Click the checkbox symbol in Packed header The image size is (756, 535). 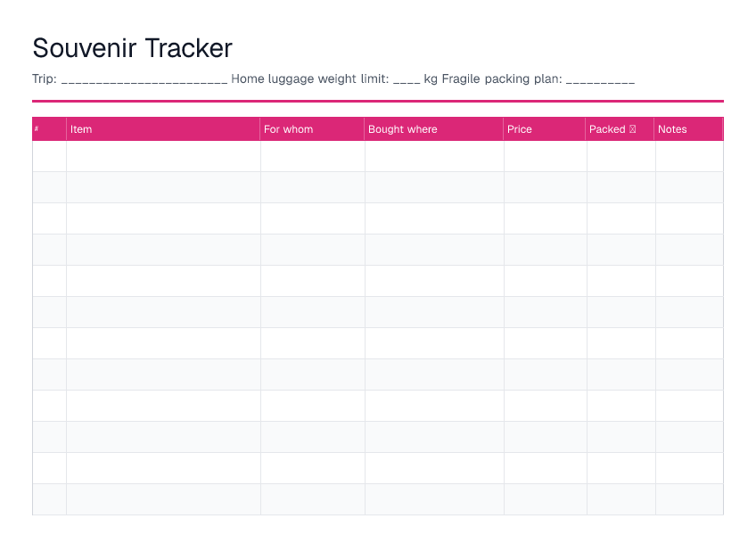pyautogui.click(x=633, y=128)
